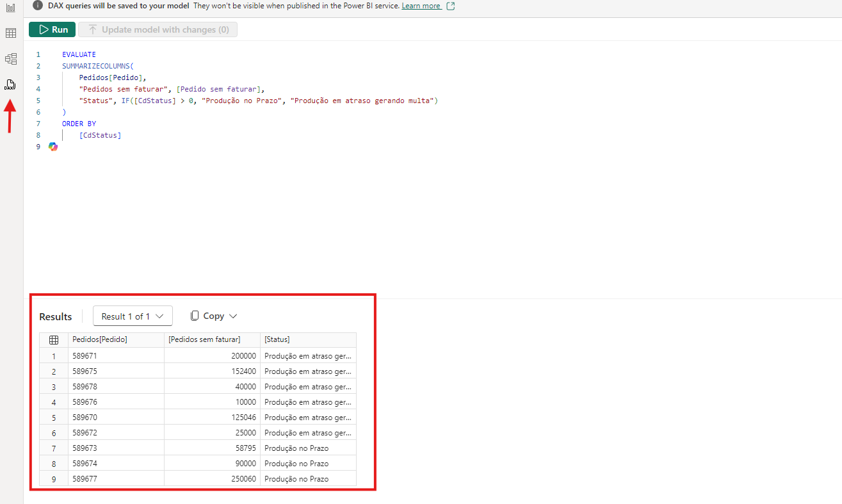The height and width of the screenshot is (504, 842).
Task: Click the Copilot icon on line 9
Action: click(53, 147)
